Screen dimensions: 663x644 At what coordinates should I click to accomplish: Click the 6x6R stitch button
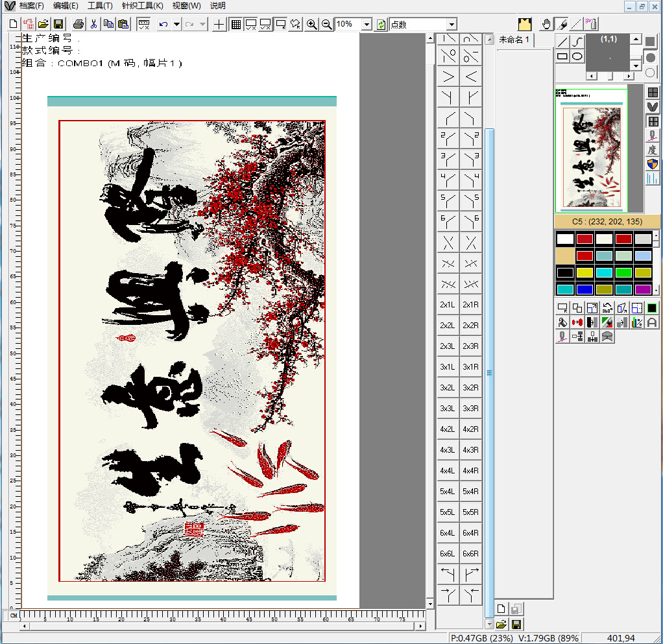coord(470,554)
